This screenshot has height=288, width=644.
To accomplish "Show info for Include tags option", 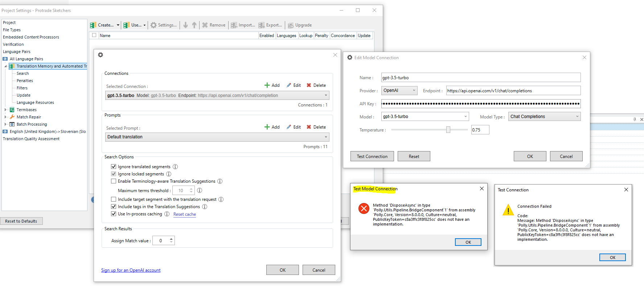I will tap(205, 207).
